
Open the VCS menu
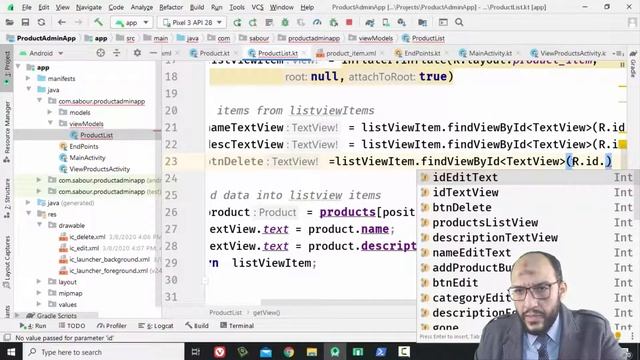(x=257, y=7)
